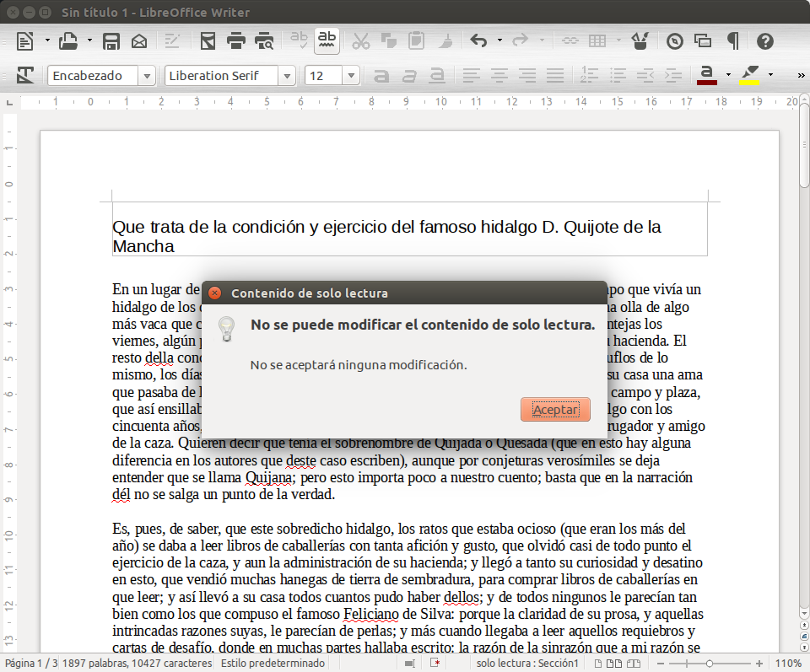Open the Navigator compass icon
Image resolution: width=810 pixels, height=672 pixels.
coord(675,40)
